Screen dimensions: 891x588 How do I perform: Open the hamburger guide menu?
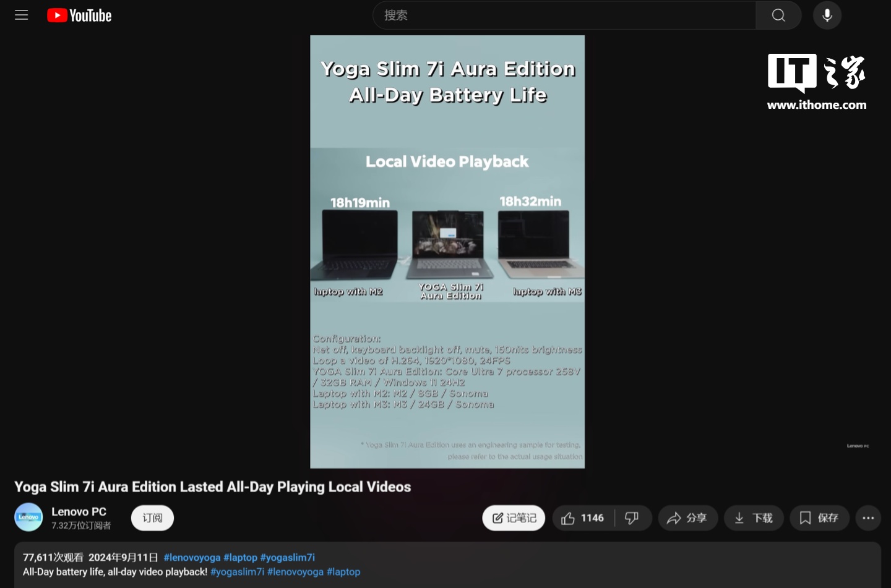click(x=22, y=15)
